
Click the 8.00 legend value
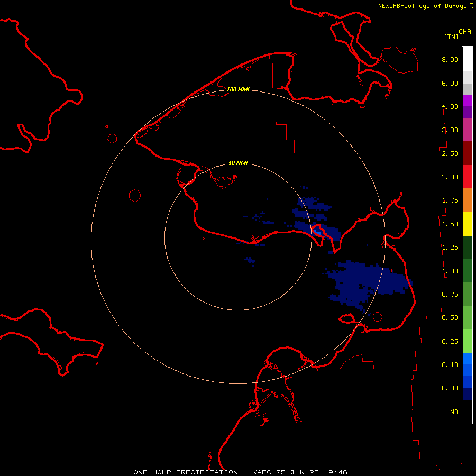point(450,59)
